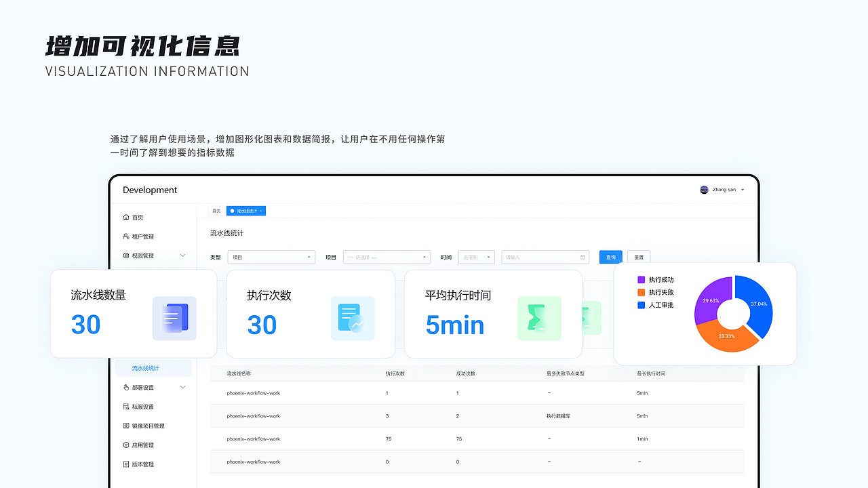Click the 应用管理 hexagon icon
The width and height of the screenshot is (868, 488).
[x=126, y=445]
